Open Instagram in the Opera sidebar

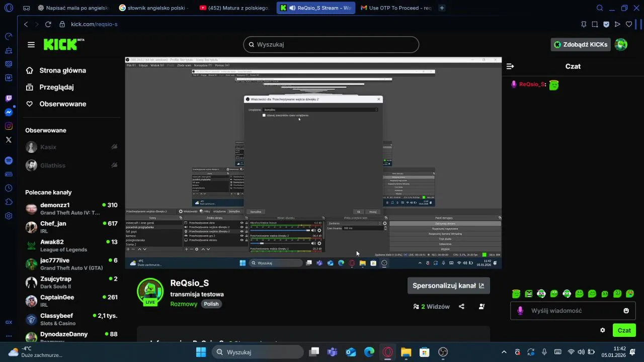tap(9, 126)
